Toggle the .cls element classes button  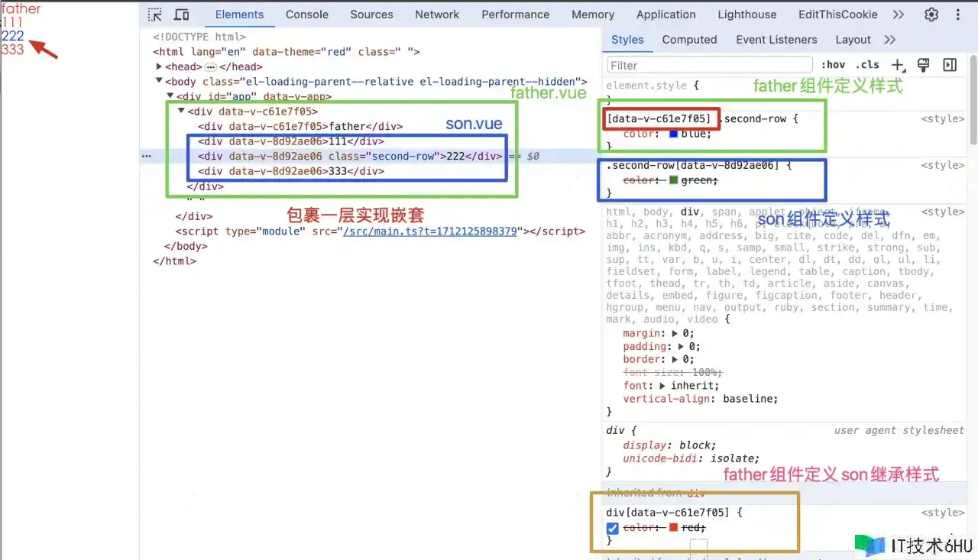pos(867,65)
